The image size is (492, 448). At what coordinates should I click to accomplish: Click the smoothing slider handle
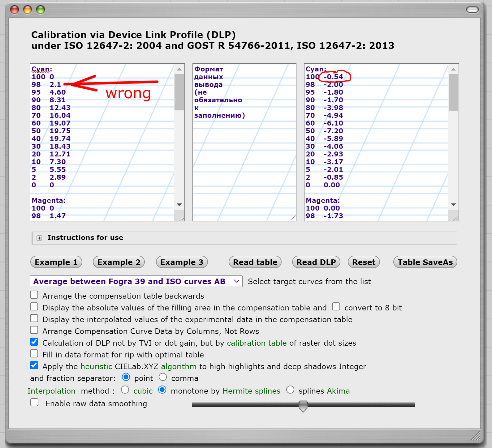coord(303,406)
